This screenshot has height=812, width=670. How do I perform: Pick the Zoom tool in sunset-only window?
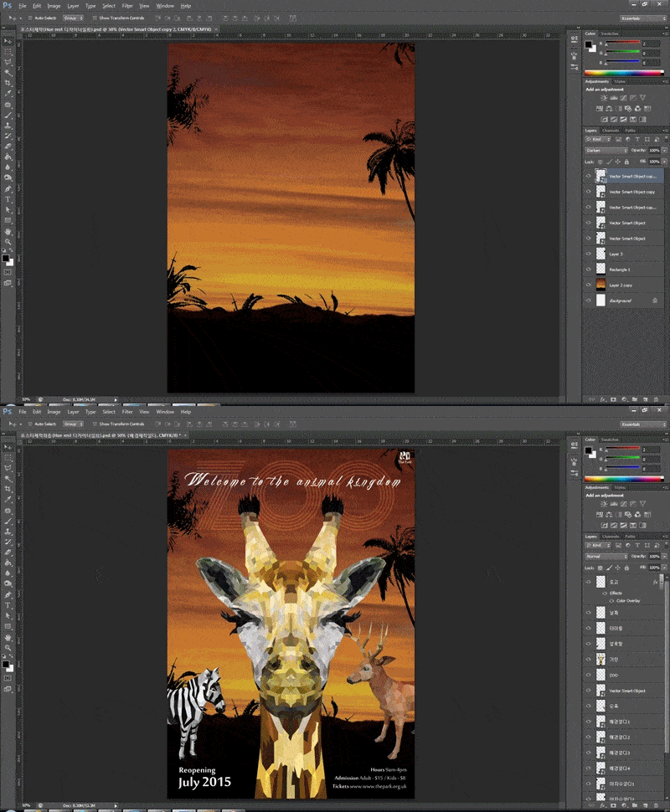coord(8,242)
